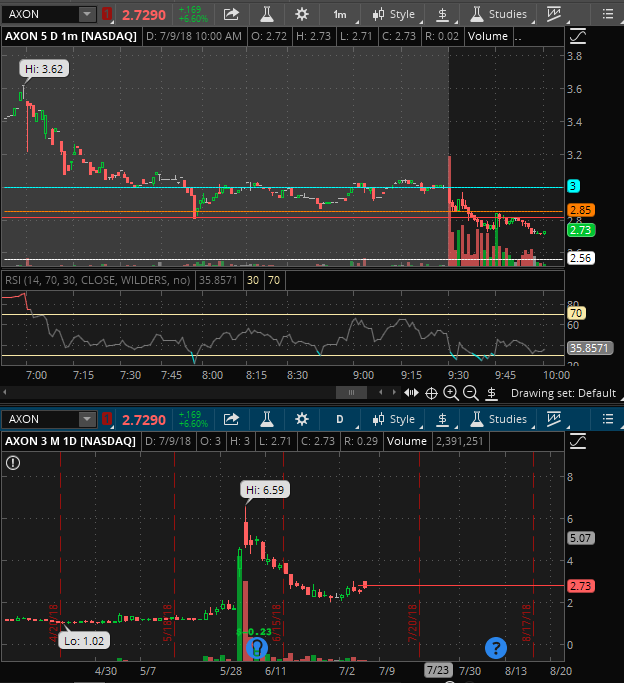Open list menu icon on bottom chart
624x683 pixels.
(x=607, y=419)
